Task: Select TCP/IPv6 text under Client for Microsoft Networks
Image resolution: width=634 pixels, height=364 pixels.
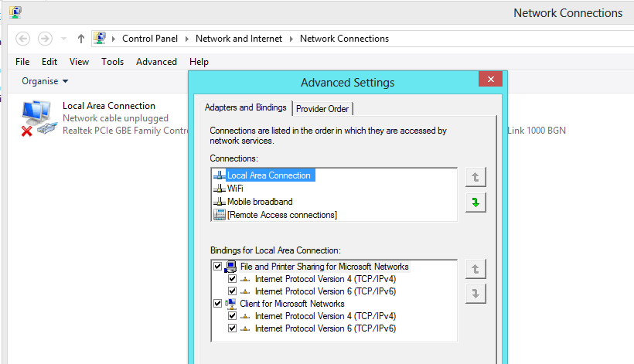Action: pos(326,328)
